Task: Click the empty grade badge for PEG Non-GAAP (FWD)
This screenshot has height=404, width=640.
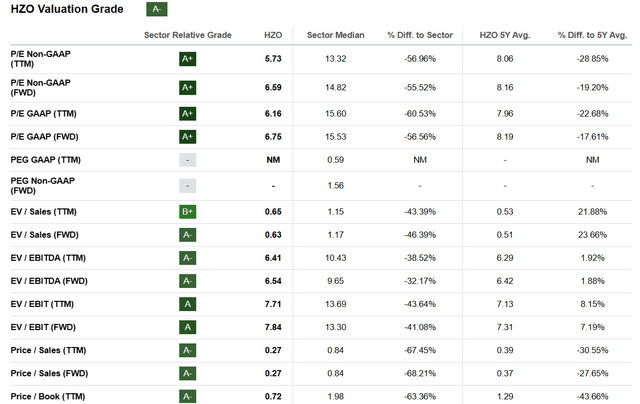Action: coord(187,186)
